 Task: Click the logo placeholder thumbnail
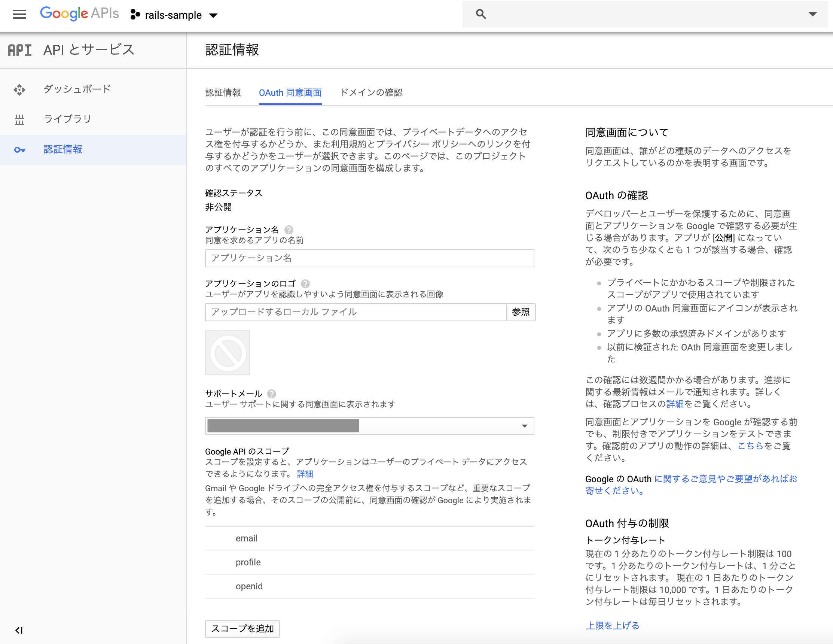click(x=228, y=353)
